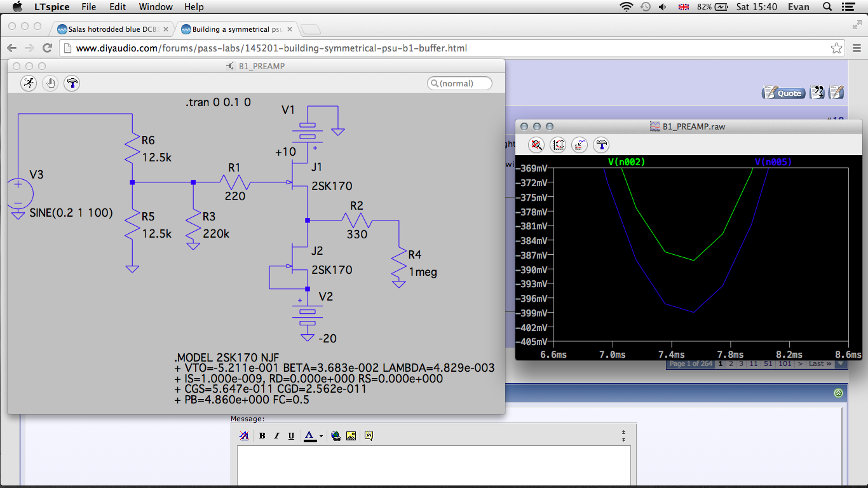Open a new browser tab

pos(310,29)
